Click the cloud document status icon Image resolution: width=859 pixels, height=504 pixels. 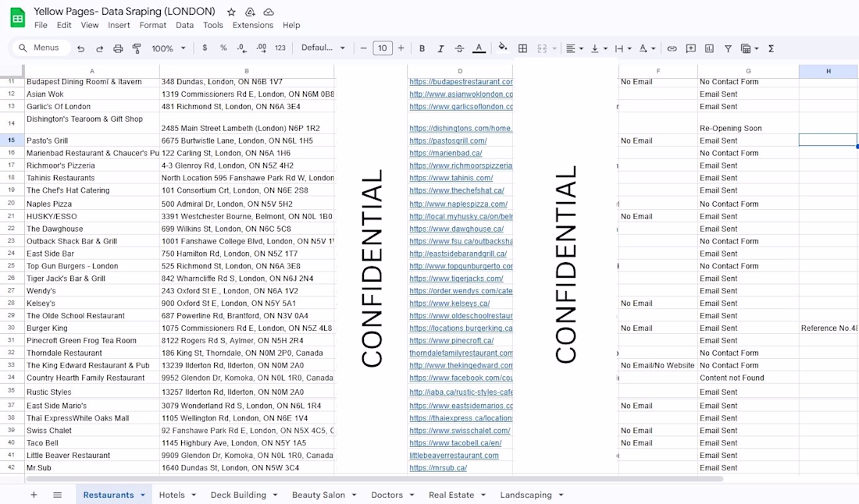point(269,12)
